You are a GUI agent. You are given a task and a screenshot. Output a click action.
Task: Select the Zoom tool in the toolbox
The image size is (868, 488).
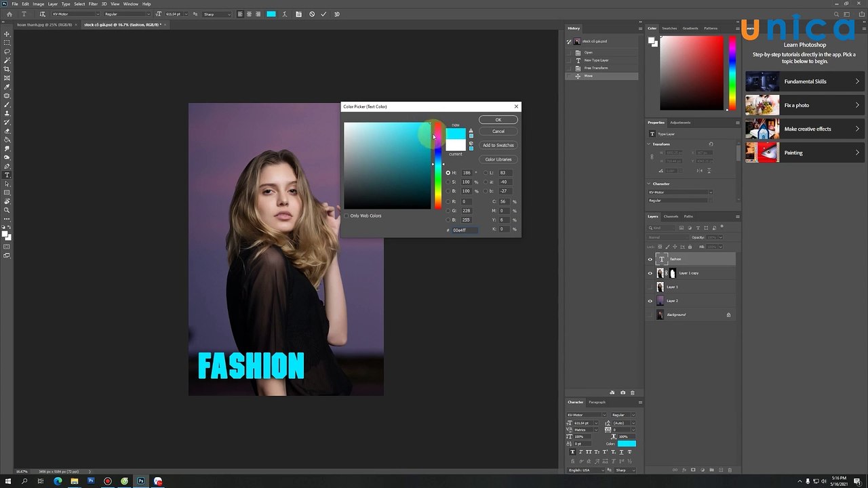point(7,210)
